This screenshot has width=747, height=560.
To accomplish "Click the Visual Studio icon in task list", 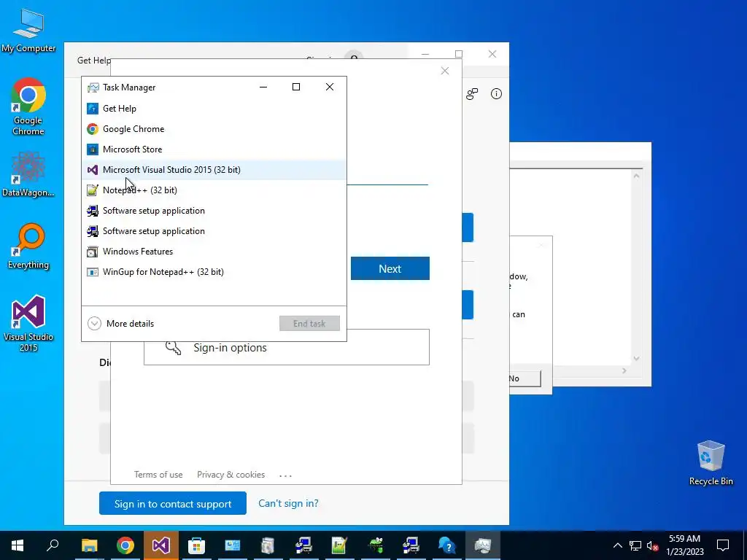I will (x=93, y=170).
